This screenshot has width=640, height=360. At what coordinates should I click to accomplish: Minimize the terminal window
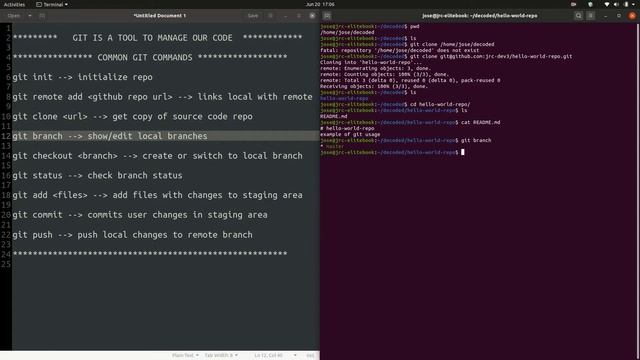point(605,16)
